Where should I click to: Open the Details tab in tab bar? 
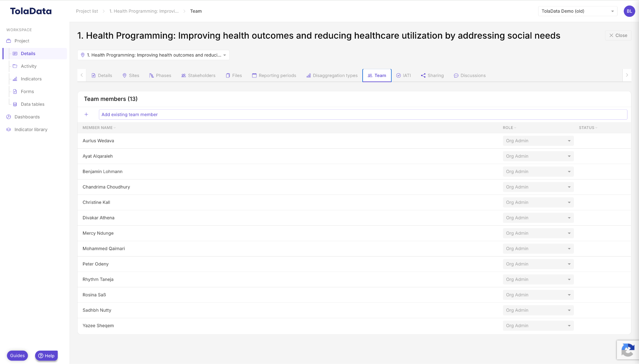[102, 75]
